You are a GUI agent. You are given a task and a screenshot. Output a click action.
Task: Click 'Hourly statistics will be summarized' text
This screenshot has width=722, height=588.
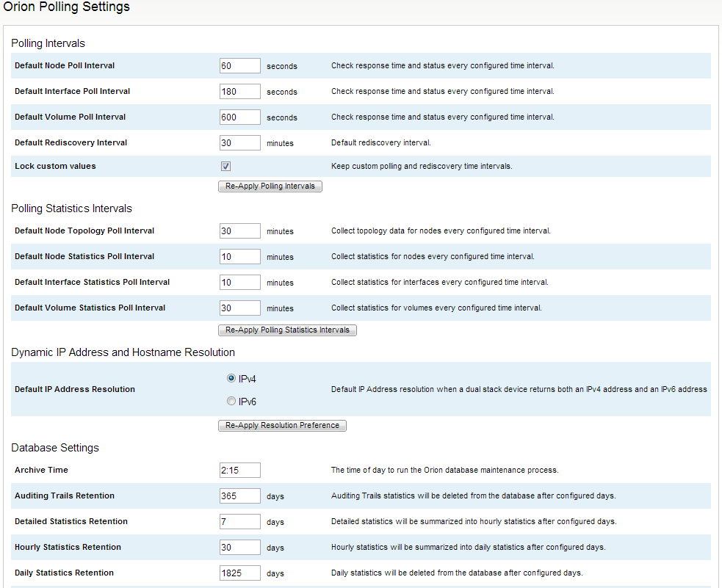(469, 547)
